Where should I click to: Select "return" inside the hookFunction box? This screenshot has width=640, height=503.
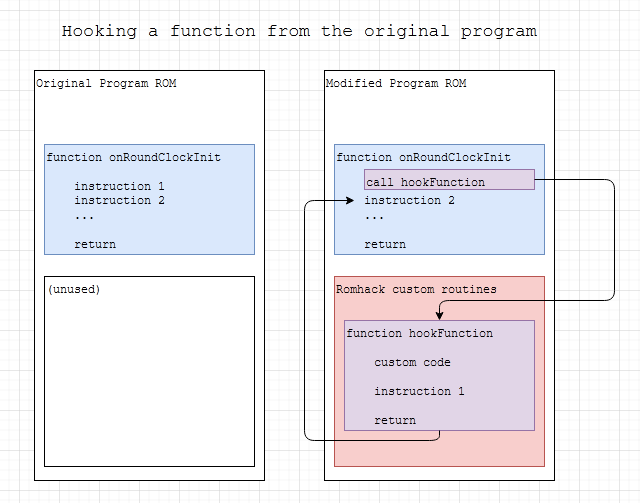click(x=395, y=420)
